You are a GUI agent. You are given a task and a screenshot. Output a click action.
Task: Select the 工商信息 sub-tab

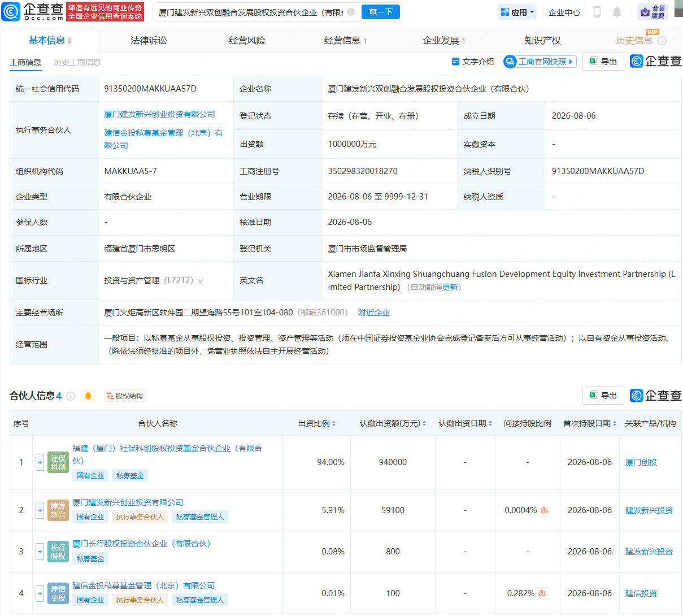tap(25, 62)
